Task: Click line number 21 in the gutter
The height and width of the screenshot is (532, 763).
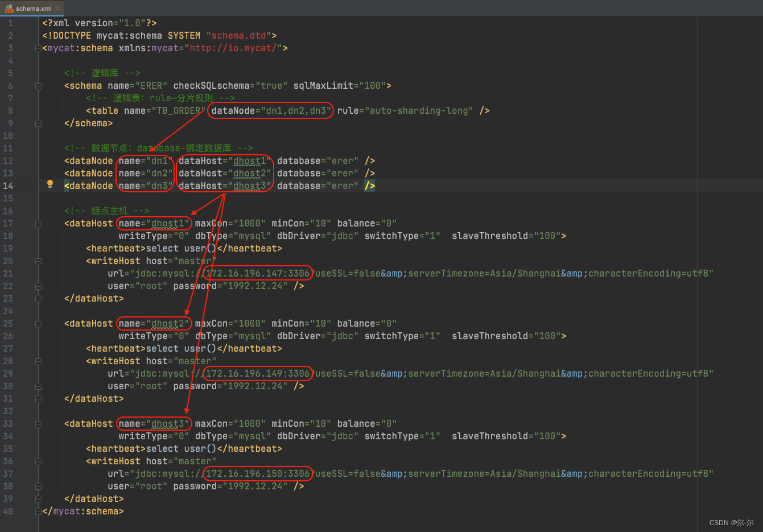Action: coord(8,274)
